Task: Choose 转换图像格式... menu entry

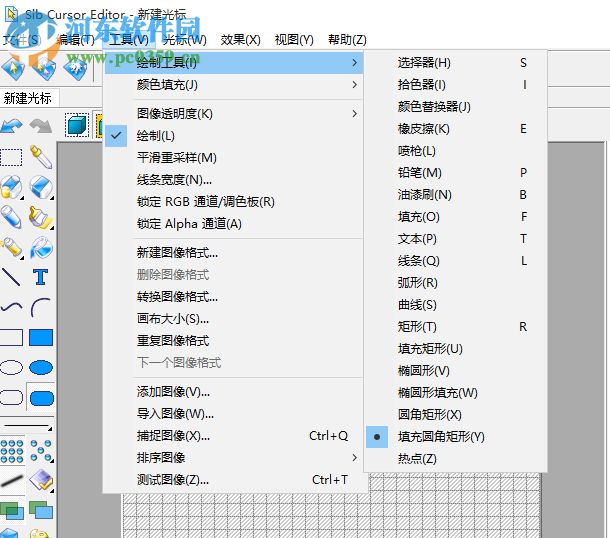Action: [x=233, y=297]
